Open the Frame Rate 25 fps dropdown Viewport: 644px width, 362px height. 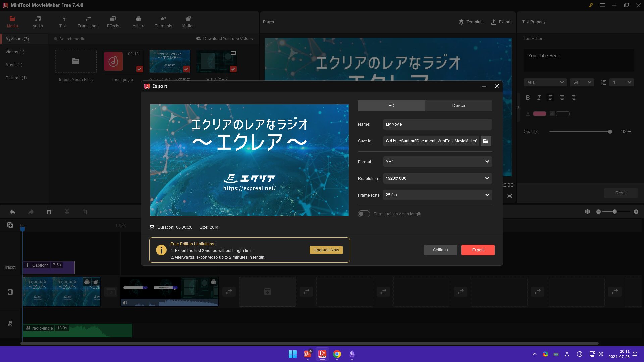pyautogui.click(x=437, y=195)
